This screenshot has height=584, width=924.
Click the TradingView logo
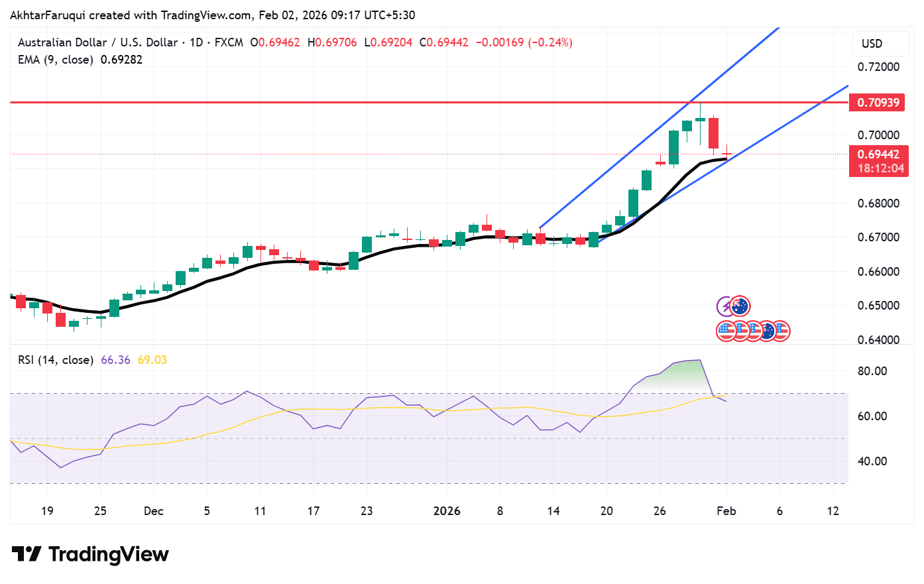89,554
